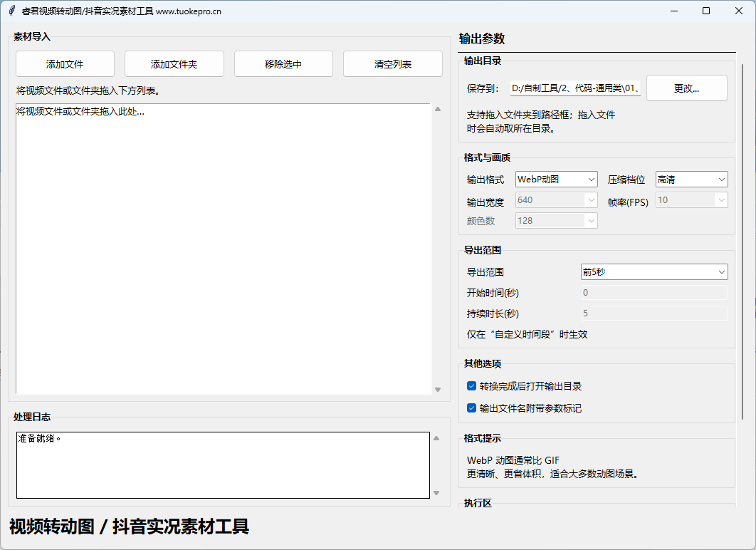Screen dimensions: 756x550
Task: Click inside the file drop list area
Action: [x=223, y=249]
